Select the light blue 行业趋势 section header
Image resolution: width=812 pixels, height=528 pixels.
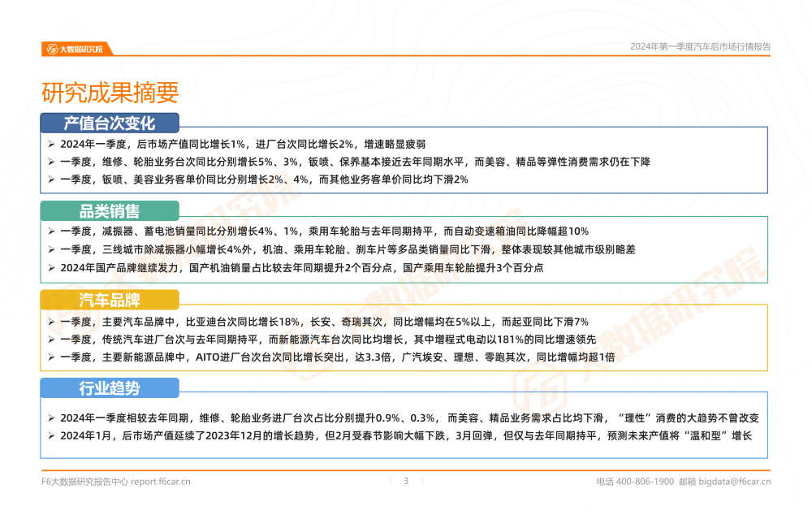110,387
